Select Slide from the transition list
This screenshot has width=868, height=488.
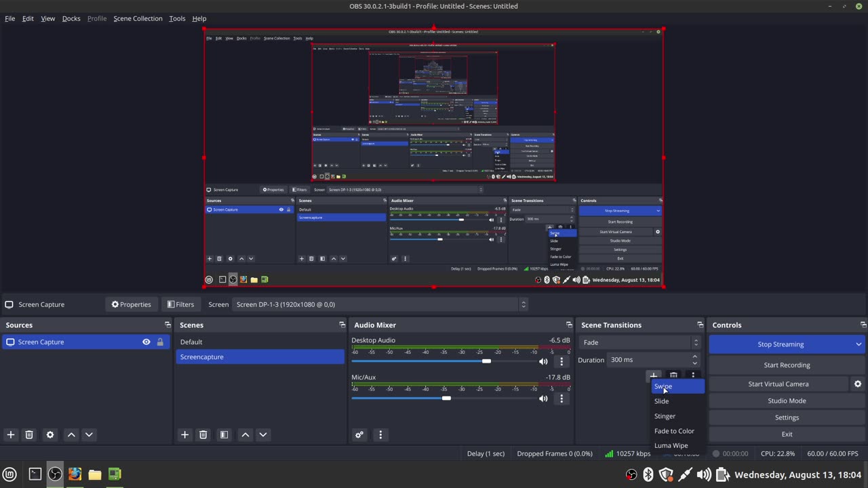point(677,401)
